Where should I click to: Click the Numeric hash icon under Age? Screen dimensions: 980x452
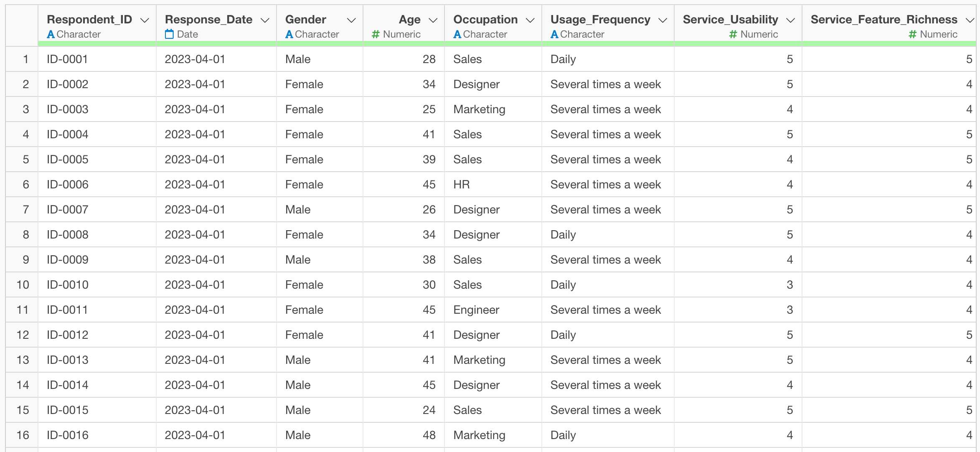[376, 34]
